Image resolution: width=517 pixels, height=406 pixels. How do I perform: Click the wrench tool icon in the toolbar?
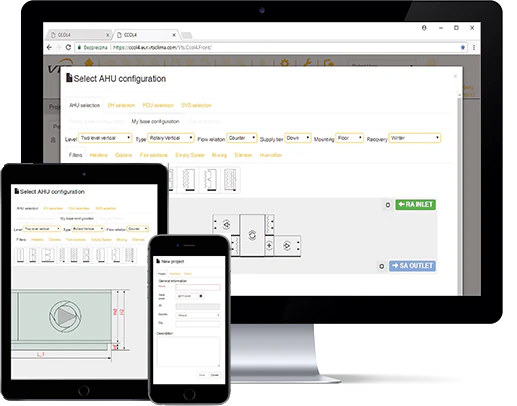point(307,62)
